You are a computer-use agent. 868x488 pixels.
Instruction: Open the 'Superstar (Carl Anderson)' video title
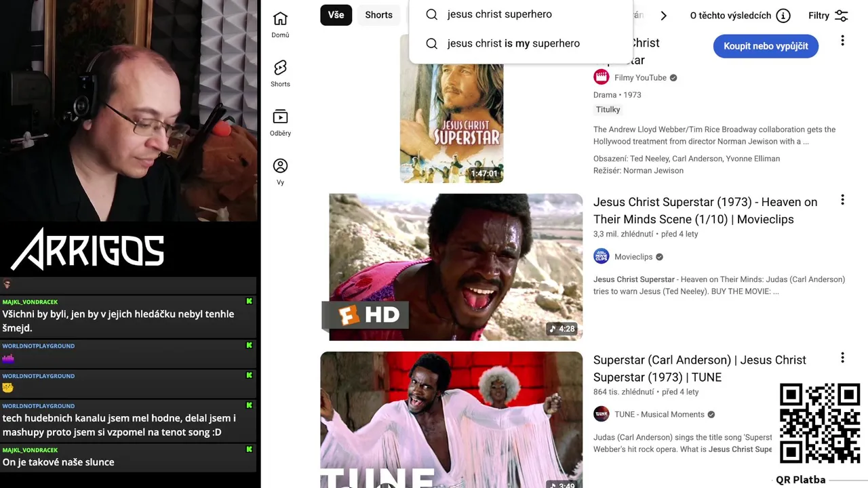[700, 369]
